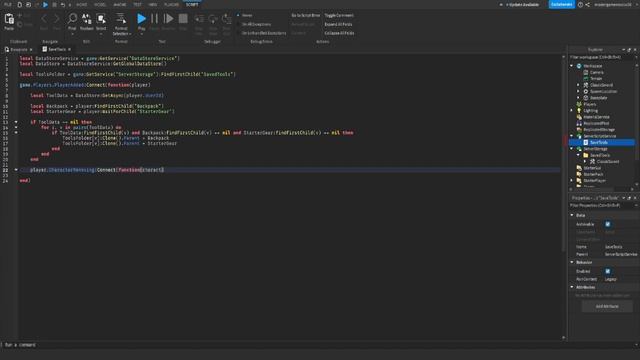Switch to the MODEL ribbon tab
Screen dimensions: 640x360
point(100,4)
